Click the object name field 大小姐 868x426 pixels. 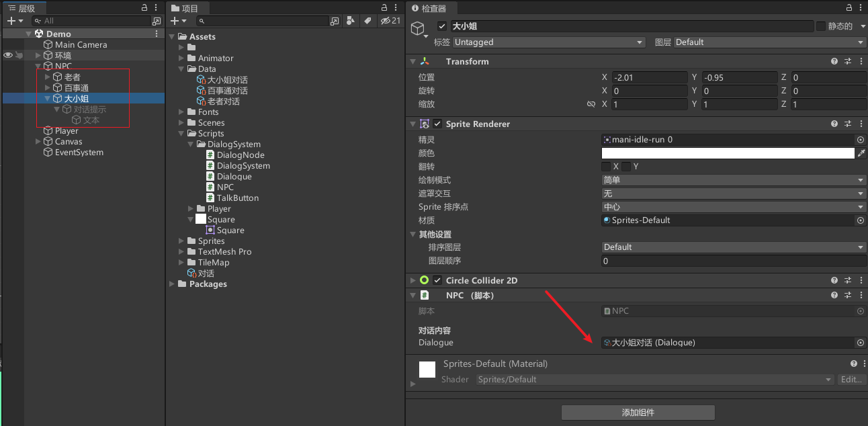[632, 26]
